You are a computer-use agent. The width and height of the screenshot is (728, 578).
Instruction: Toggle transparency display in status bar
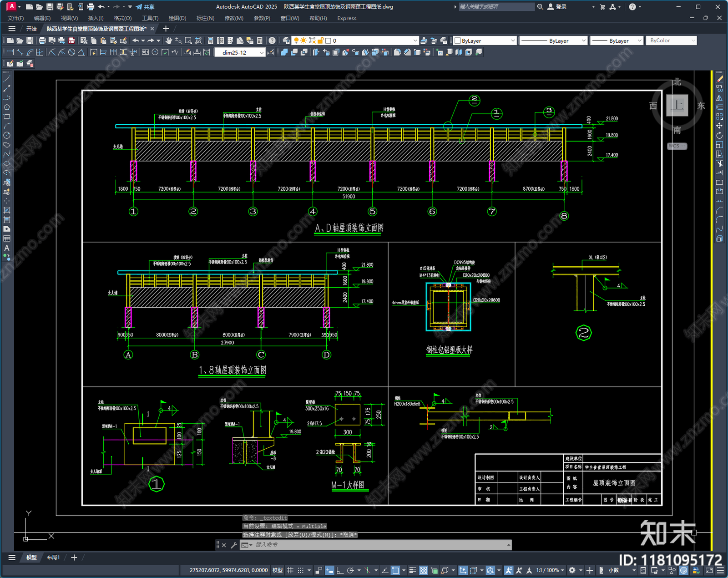423,570
